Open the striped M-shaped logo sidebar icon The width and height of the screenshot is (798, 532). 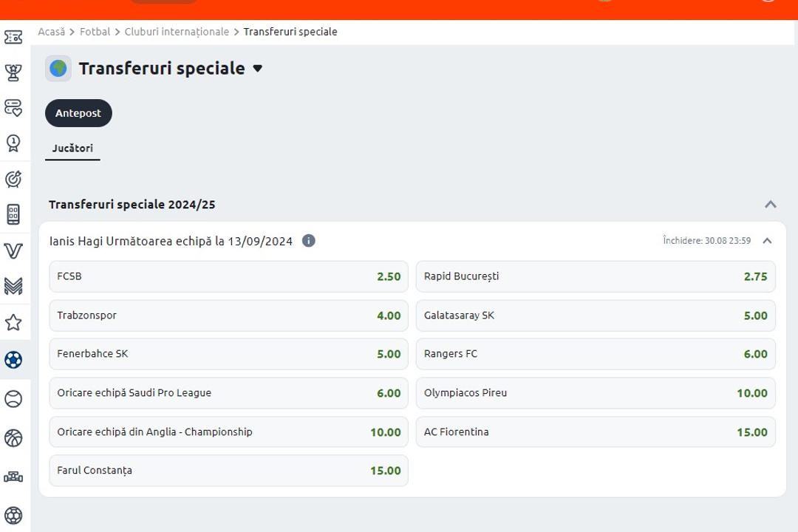coord(13,286)
